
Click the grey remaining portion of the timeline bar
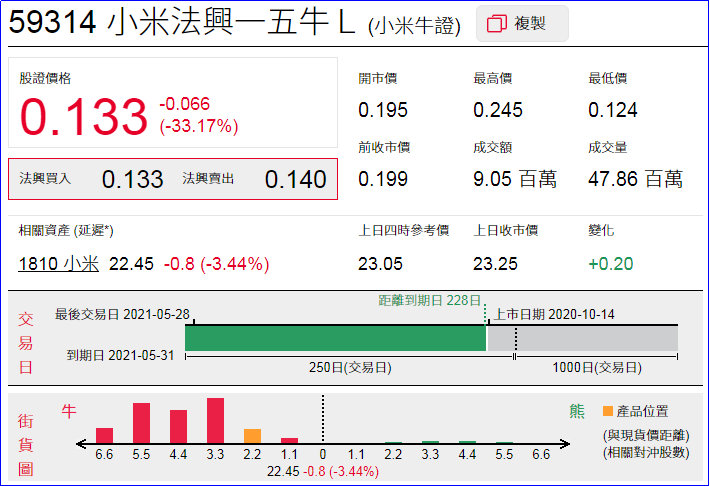(582, 338)
